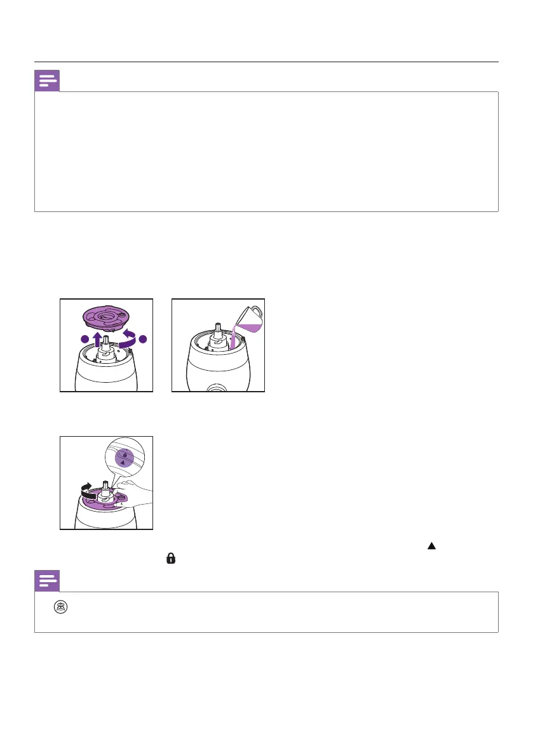533x756 pixels.
Task: Click inside the lower note box
Action: (266, 612)
